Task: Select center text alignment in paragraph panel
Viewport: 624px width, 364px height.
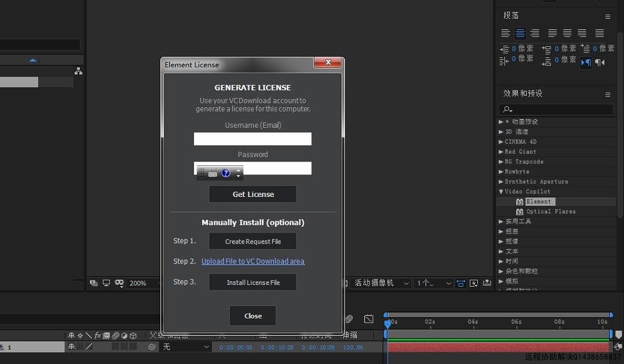Action: [x=520, y=33]
